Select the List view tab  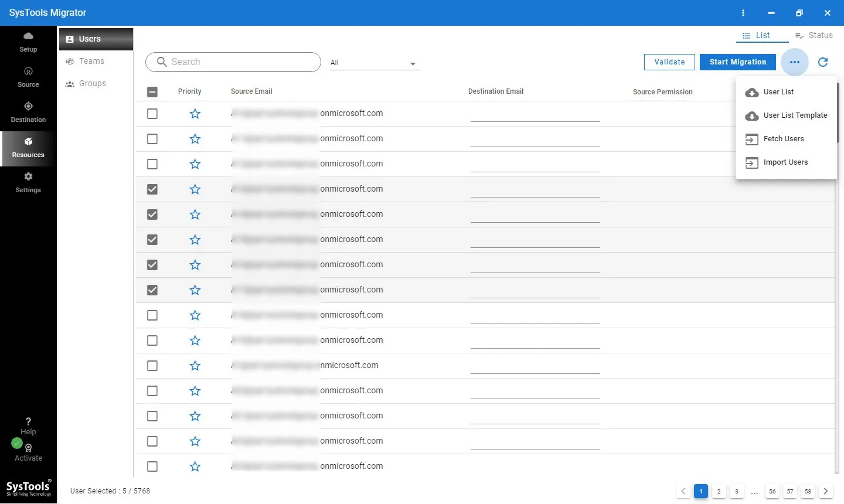(x=762, y=35)
